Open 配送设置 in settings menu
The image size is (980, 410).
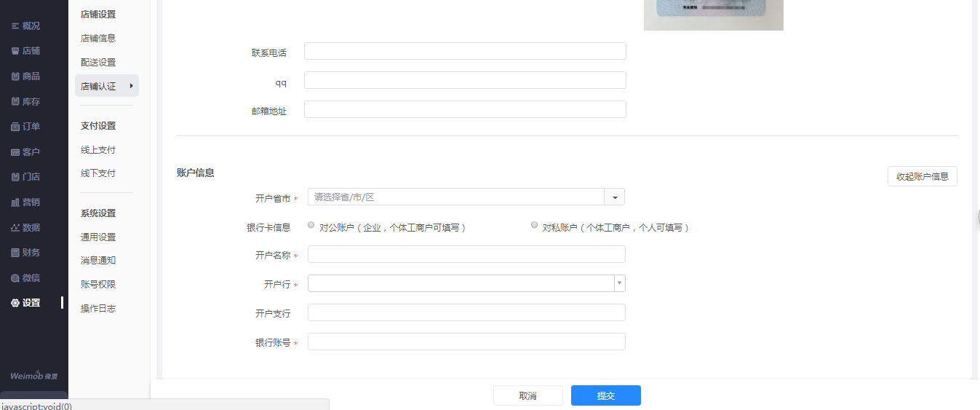tap(98, 63)
